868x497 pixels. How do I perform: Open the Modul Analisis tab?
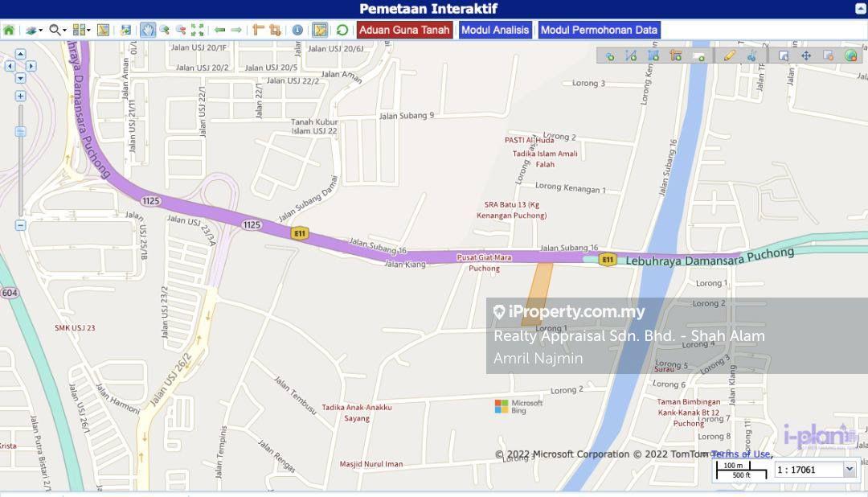point(495,30)
